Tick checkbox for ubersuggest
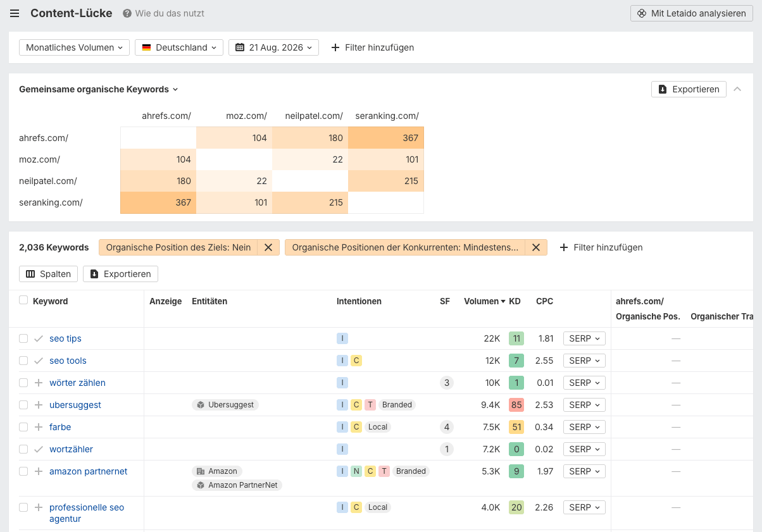 pos(23,405)
